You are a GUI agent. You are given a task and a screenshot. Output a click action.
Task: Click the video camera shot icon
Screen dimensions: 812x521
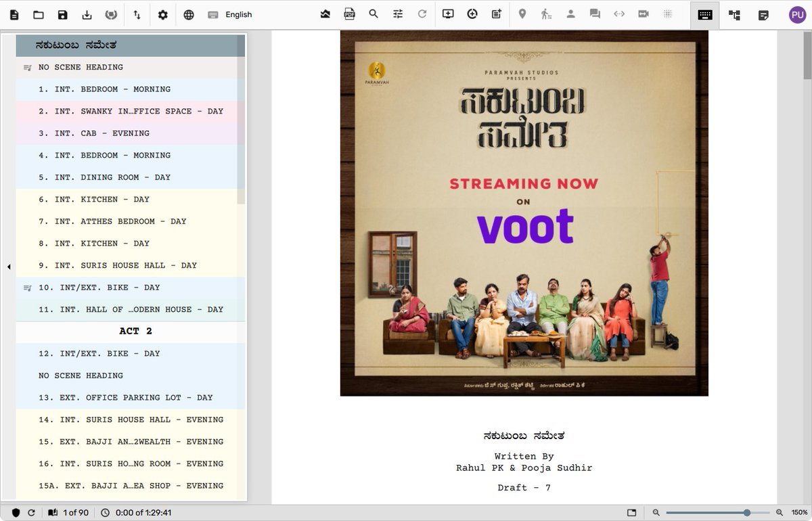point(644,14)
